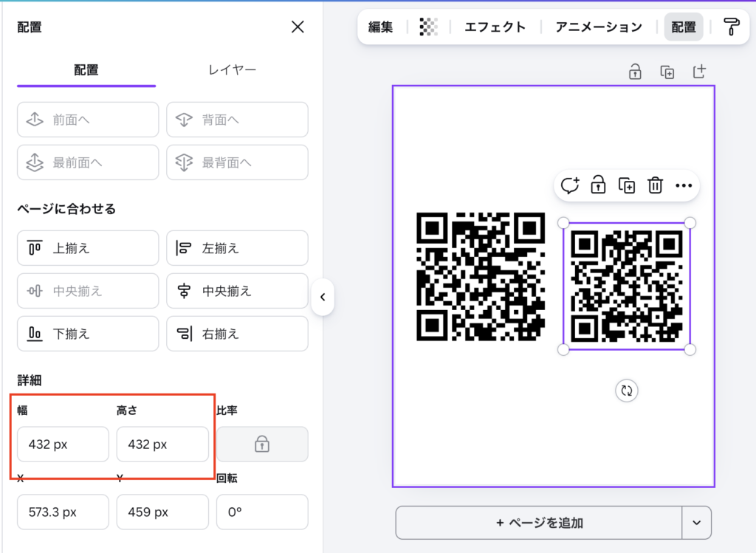Toggle the aspect ratio lock under 比率

pyautogui.click(x=262, y=444)
